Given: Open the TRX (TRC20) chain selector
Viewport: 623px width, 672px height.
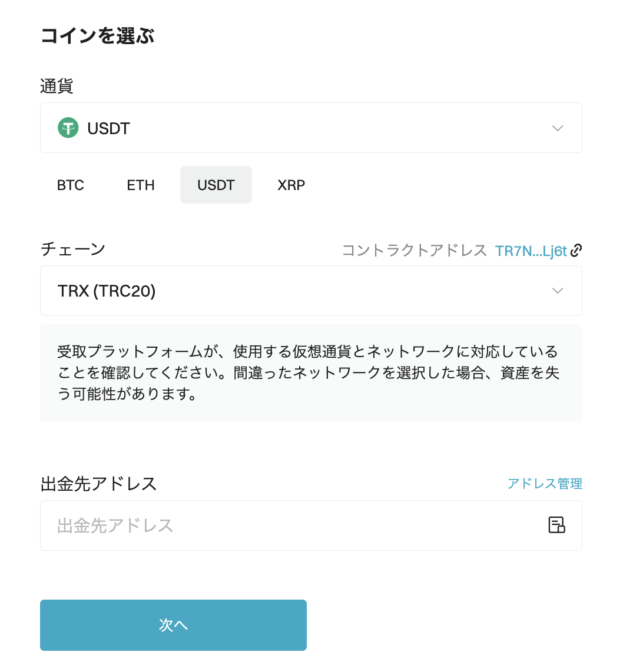Looking at the screenshot, I should (x=311, y=291).
